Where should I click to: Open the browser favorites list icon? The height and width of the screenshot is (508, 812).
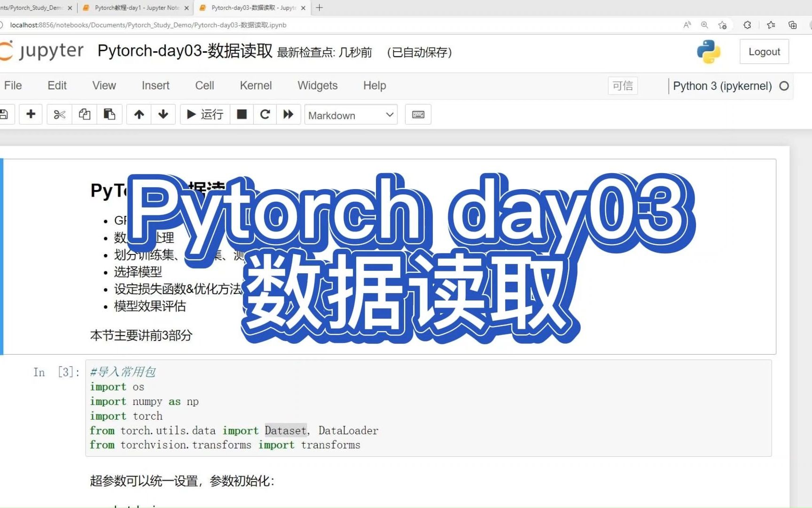[771, 25]
